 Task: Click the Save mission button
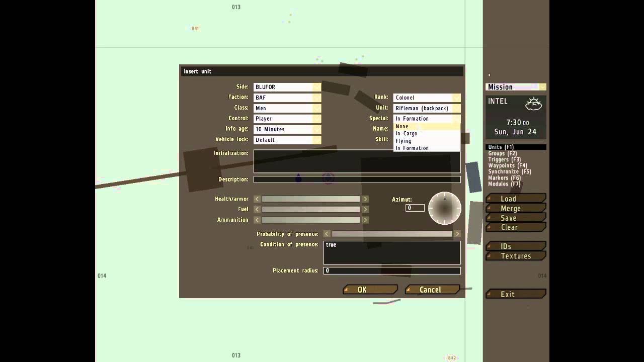click(x=516, y=218)
